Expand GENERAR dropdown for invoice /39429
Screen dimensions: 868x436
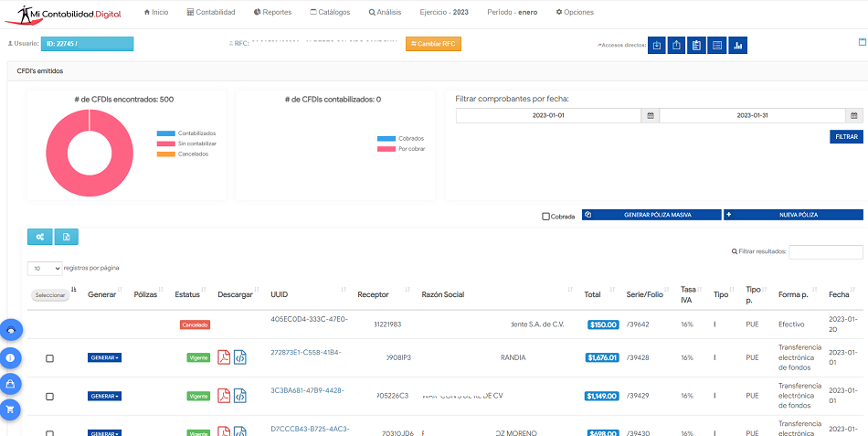104,396
